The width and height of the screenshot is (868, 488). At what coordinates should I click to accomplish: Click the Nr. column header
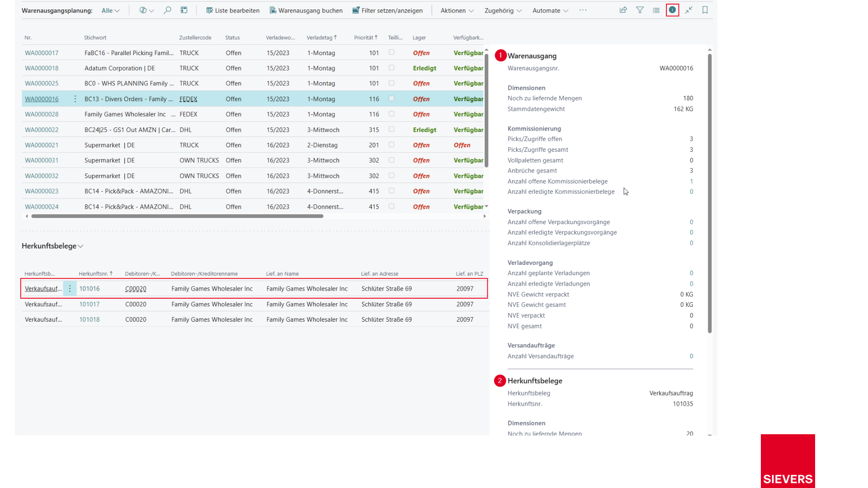pos(28,38)
